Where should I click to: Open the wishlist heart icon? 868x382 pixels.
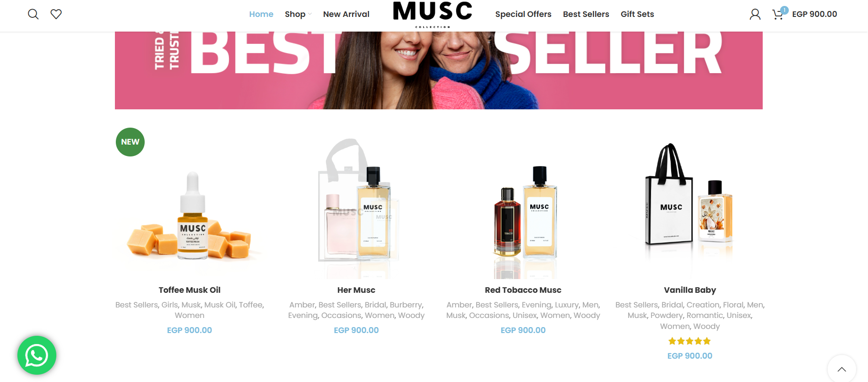click(56, 14)
